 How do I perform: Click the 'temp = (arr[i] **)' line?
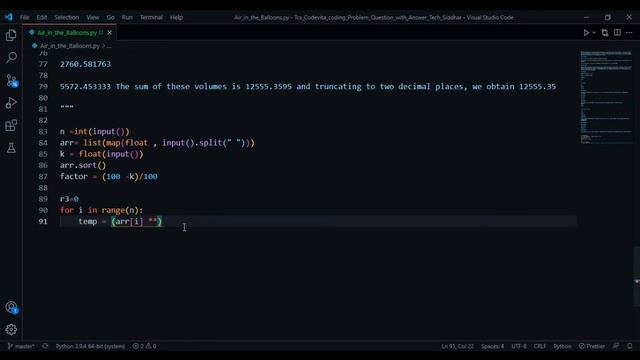tap(120, 222)
